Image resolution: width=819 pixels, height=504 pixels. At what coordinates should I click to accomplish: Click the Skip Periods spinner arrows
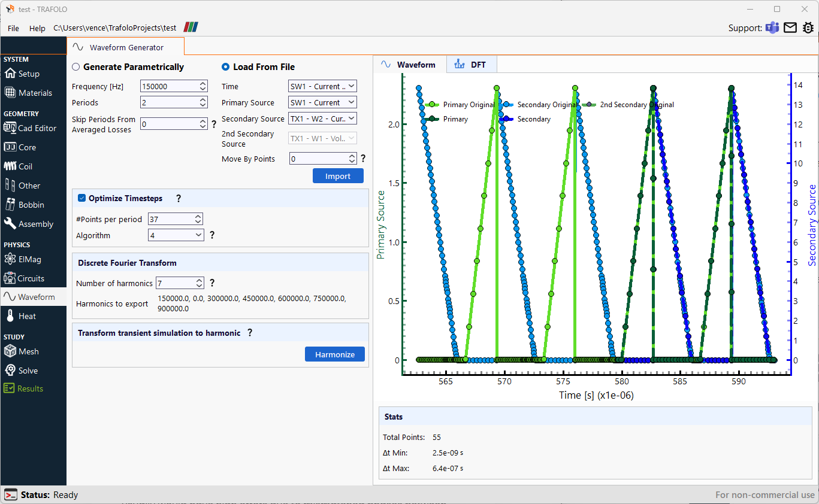[203, 123]
